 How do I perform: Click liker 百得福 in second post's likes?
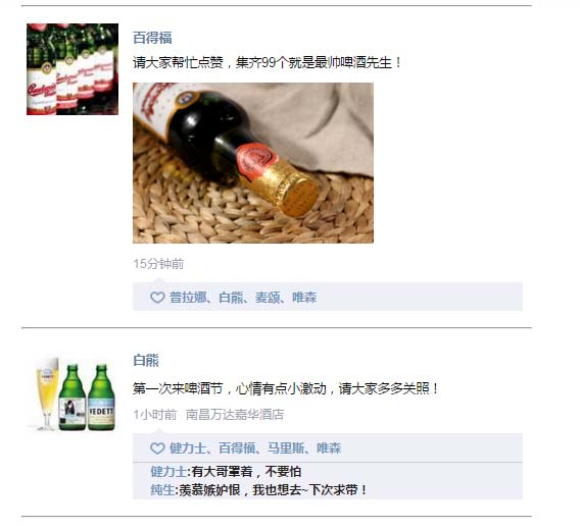pyautogui.click(x=237, y=448)
